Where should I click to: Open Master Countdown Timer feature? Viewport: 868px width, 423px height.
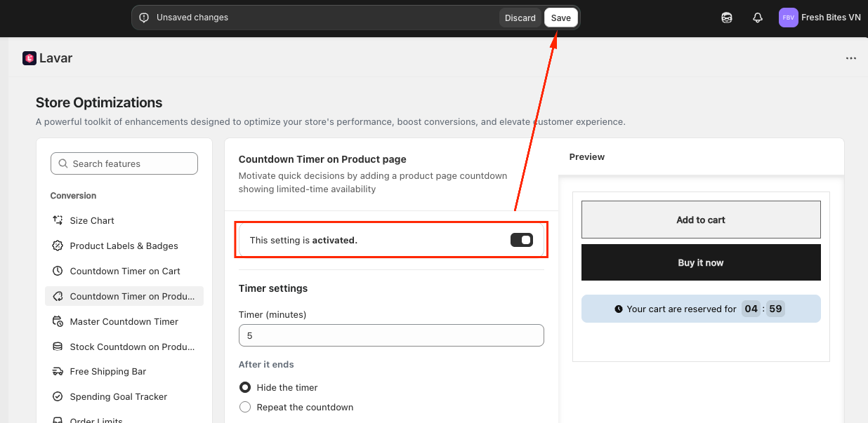click(x=124, y=321)
